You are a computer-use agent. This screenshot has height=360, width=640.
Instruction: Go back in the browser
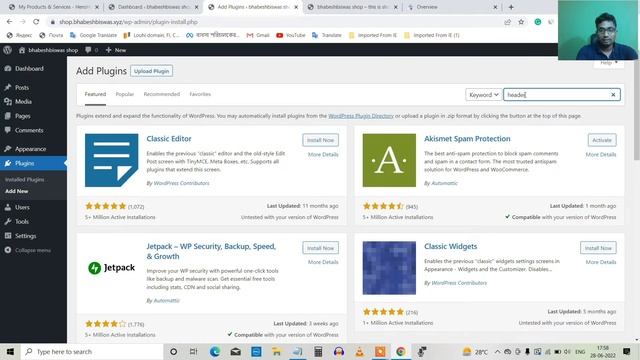coord(9,22)
